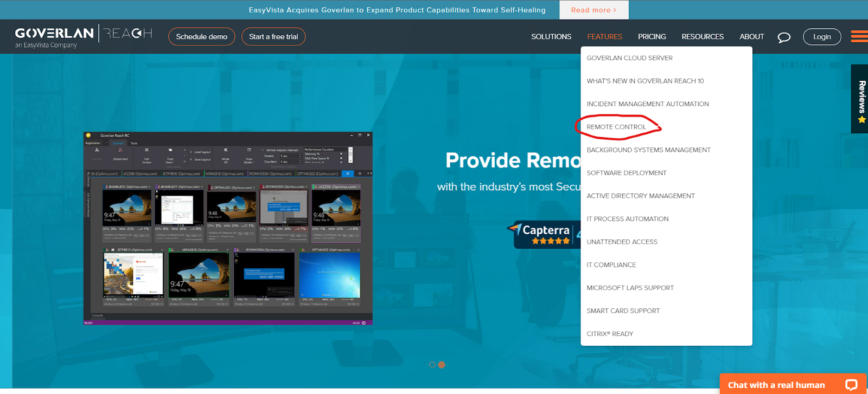Open What's New in Goverlan Reach 10
868x394 pixels.
tap(645, 81)
